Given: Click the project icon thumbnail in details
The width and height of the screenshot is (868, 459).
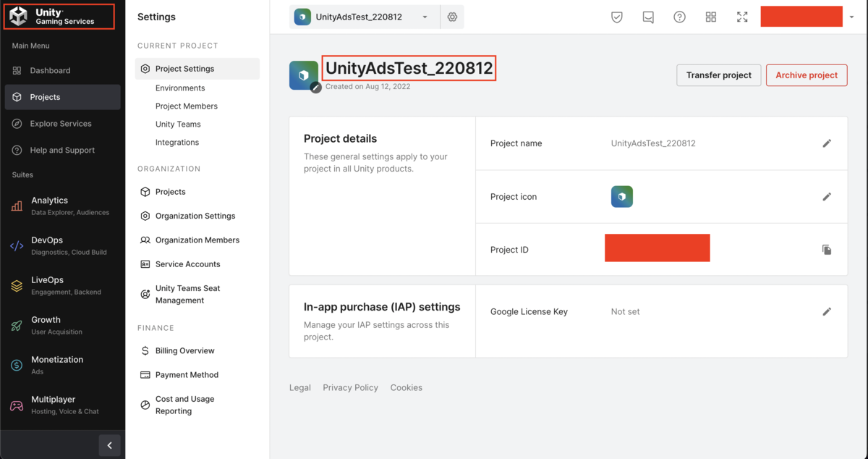Looking at the screenshot, I should [622, 196].
